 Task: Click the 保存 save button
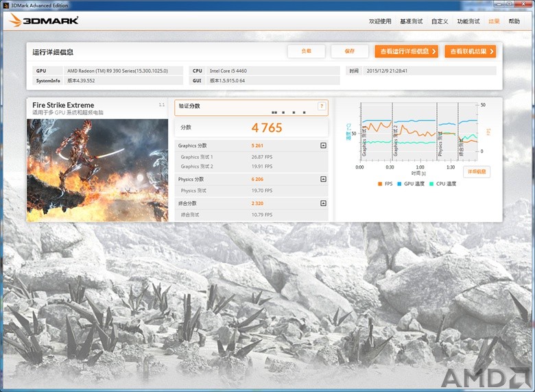tap(349, 51)
